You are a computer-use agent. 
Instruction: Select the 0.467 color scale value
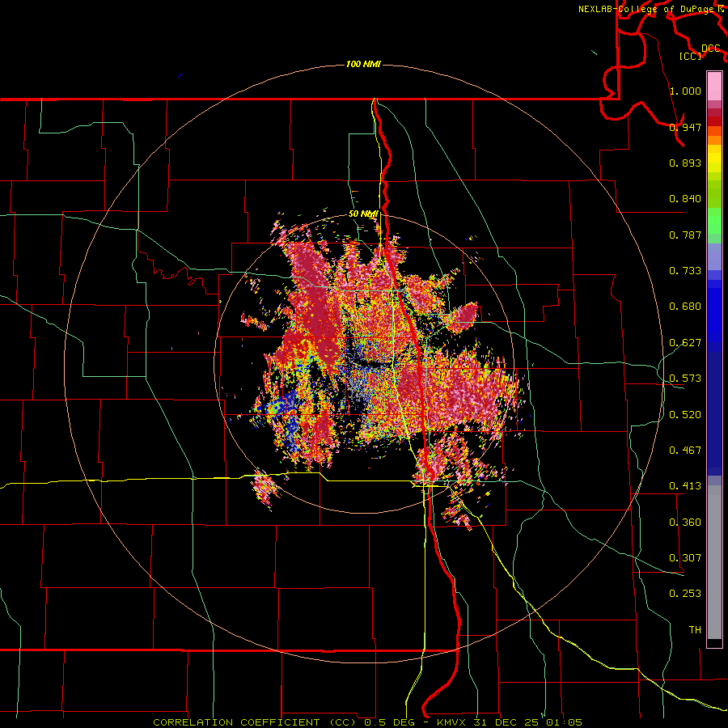[x=685, y=451]
